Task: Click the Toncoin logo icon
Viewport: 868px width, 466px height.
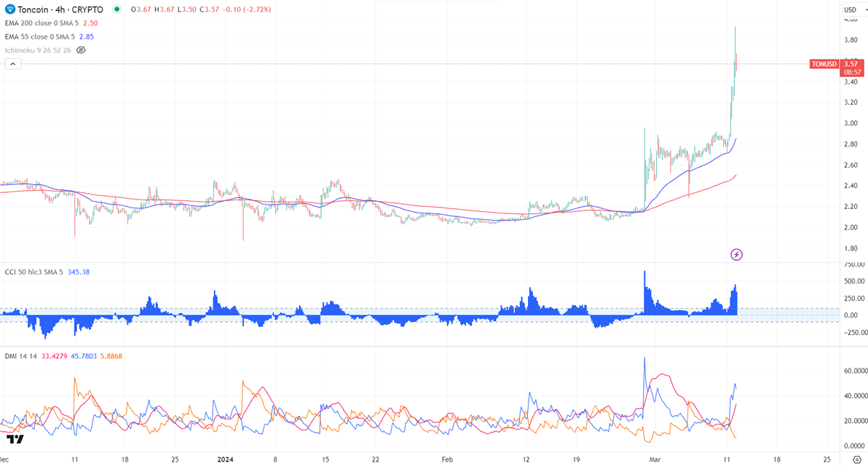Action: pyautogui.click(x=9, y=9)
